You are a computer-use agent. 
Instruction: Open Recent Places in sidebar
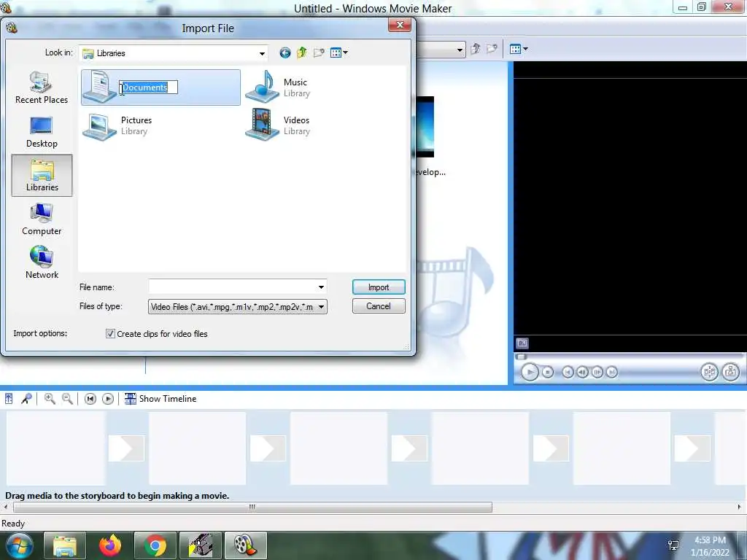click(42, 88)
